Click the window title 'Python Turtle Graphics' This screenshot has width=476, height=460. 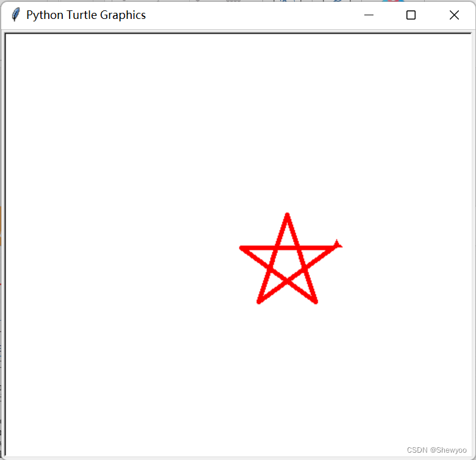pos(86,15)
